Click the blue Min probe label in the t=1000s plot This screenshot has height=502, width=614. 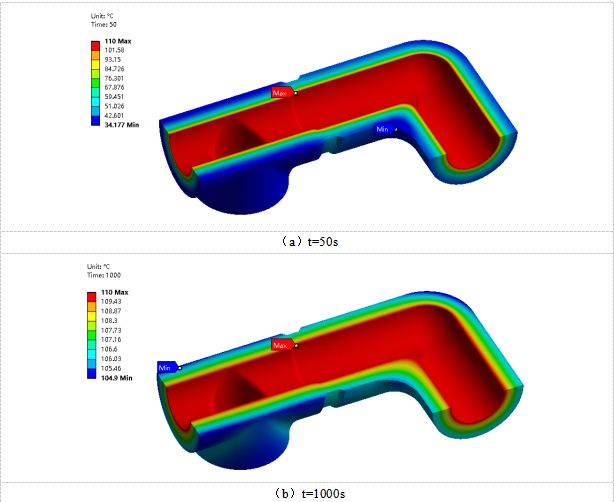point(167,367)
